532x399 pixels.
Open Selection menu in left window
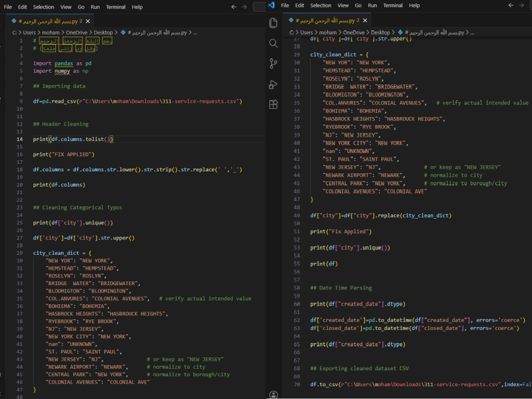(44, 7)
